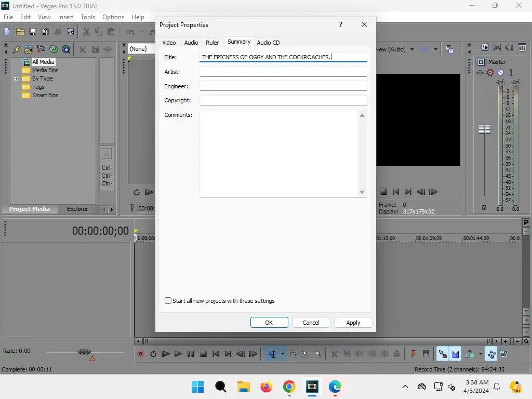
Task: Click the Save As floppy icon with question mark
Action: (45, 32)
